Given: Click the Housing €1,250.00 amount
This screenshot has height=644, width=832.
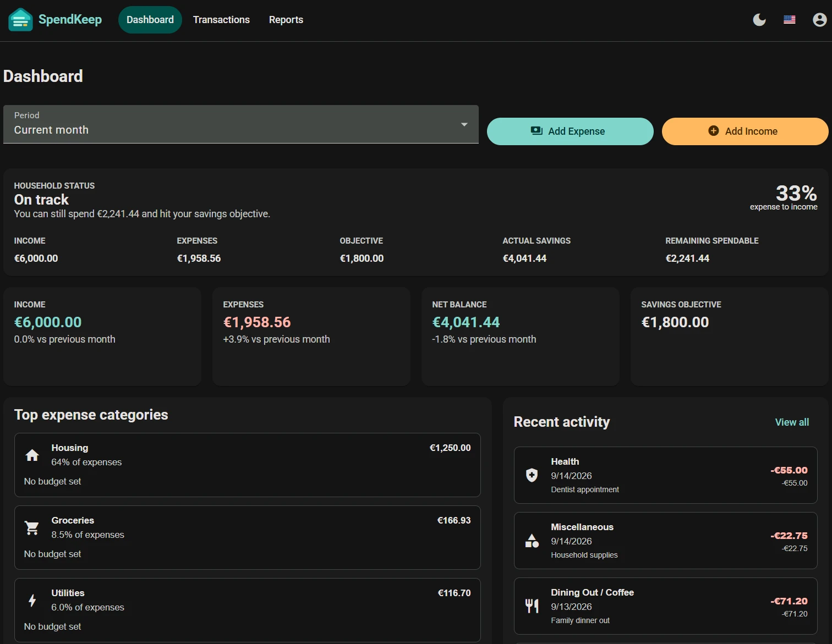Looking at the screenshot, I should click(450, 448).
